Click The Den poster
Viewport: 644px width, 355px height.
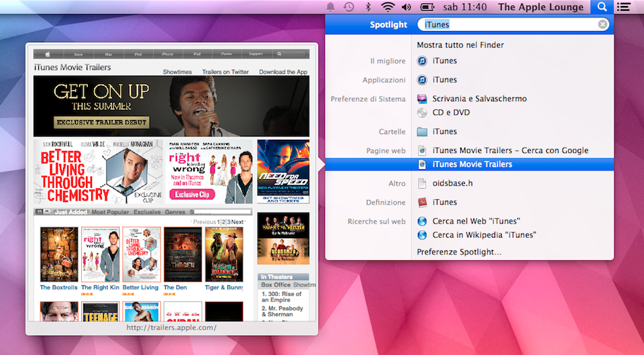click(x=182, y=254)
